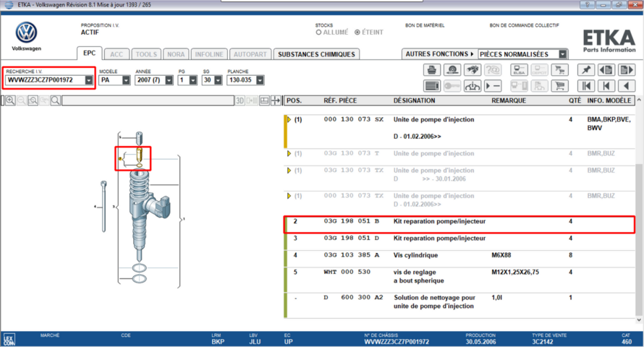Click the ELSA icon button
Image resolution: width=644 pixels, height=347 pixels.
(x=519, y=70)
